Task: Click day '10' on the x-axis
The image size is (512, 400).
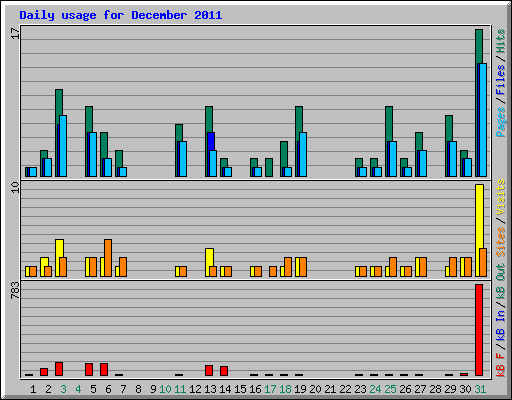Action: coord(165,389)
